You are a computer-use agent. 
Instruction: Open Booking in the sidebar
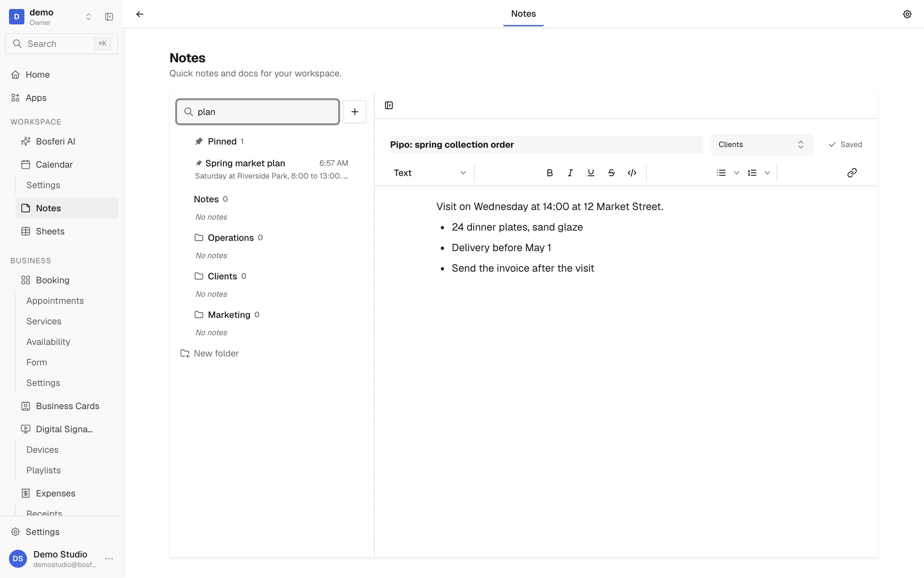pyautogui.click(x=66, y=280)
